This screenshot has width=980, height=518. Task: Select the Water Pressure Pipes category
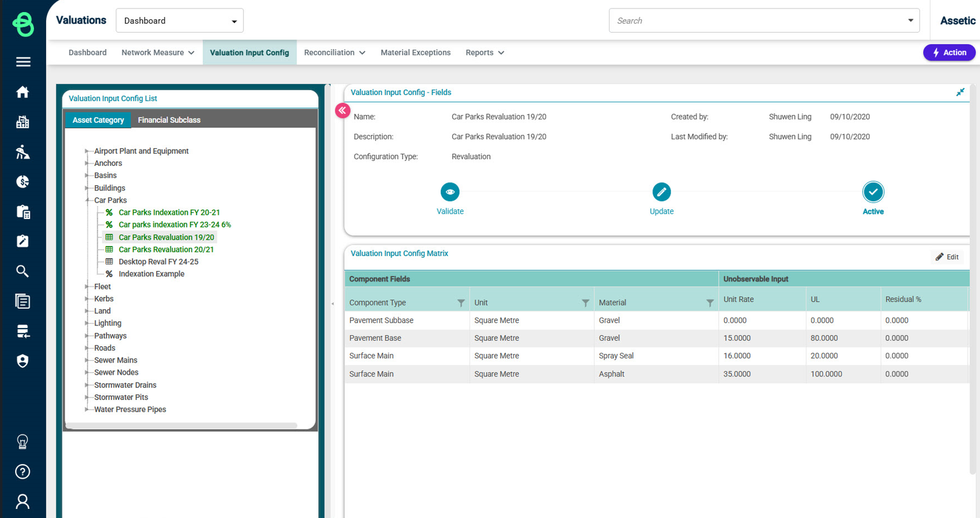[x=130, y=410]
